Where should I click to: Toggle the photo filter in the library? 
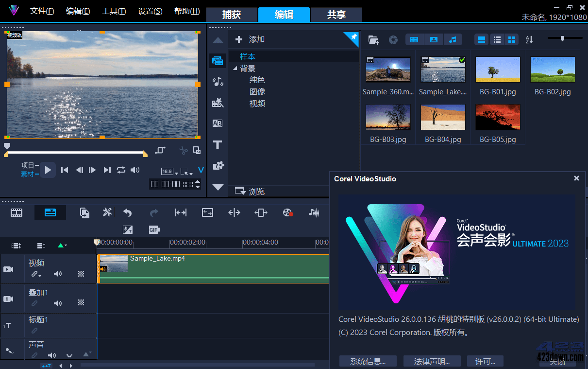(434, 39)
